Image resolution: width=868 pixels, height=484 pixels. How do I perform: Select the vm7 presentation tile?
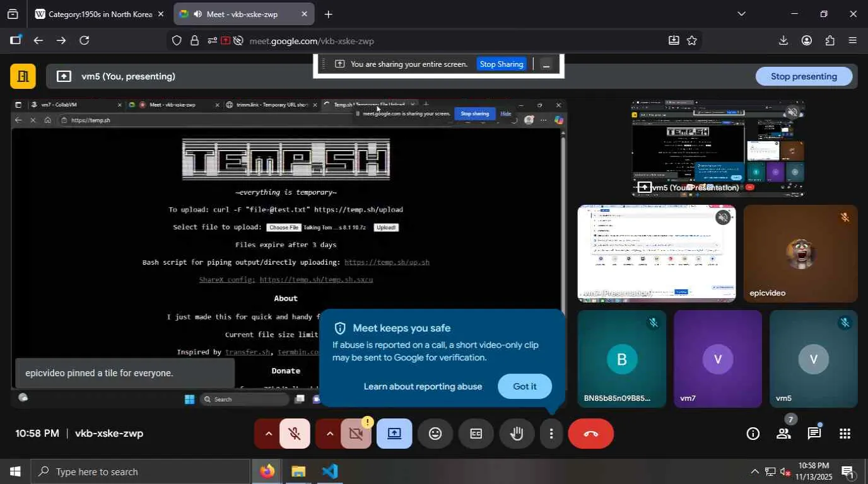click(657, 253)
